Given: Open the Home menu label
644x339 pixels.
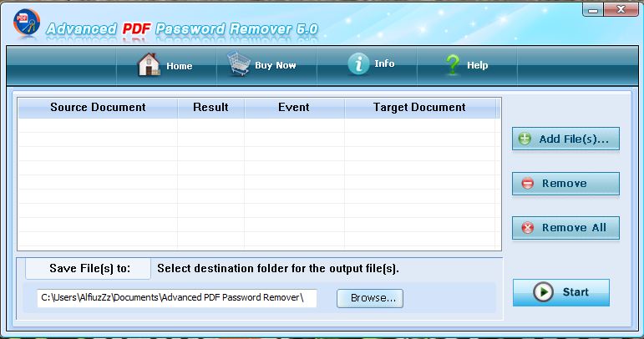Looking at the screenshot, I should click(179, 66).
